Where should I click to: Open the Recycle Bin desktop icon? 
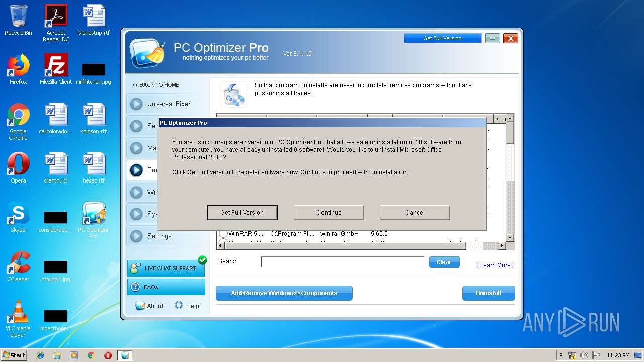click(x=18, y=20)
